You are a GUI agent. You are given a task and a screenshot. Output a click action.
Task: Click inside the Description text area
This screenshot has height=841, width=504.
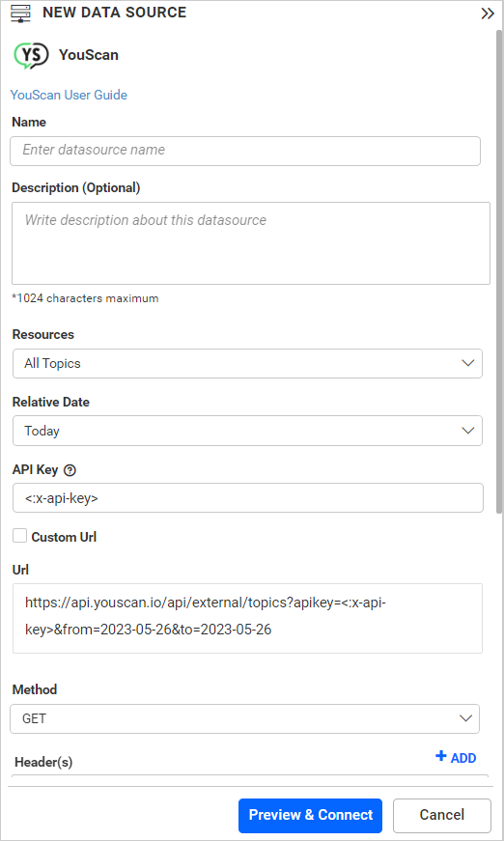click(251, 243)
